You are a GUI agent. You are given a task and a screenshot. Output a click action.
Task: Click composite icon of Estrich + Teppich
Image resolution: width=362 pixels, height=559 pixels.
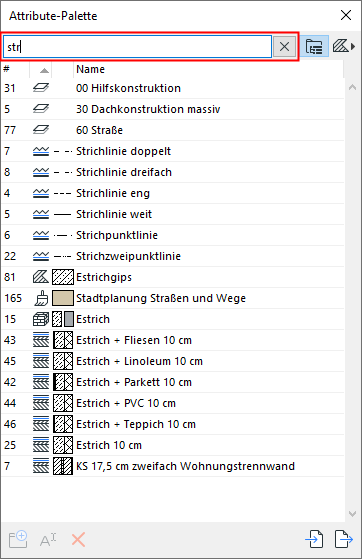pos(41,424)
